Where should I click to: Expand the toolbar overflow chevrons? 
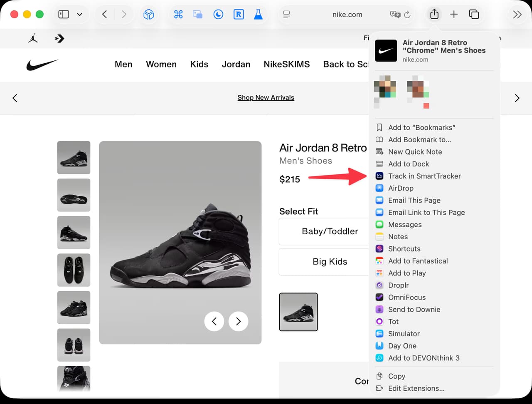point(517,15)
